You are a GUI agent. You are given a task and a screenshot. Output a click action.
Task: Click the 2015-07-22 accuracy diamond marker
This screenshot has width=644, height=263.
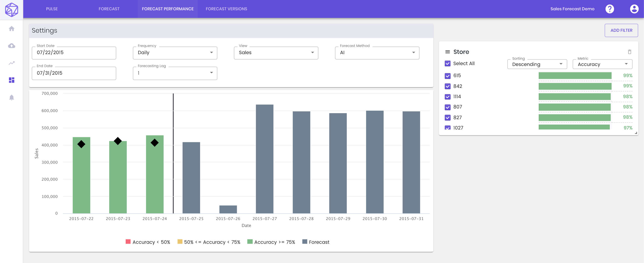tap(81, 144)
